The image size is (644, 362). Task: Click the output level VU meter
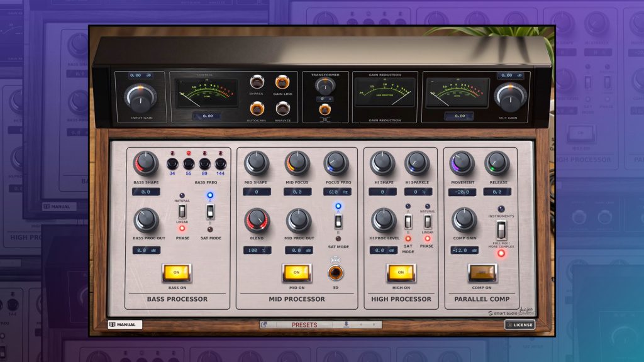(x=458, y=93)
